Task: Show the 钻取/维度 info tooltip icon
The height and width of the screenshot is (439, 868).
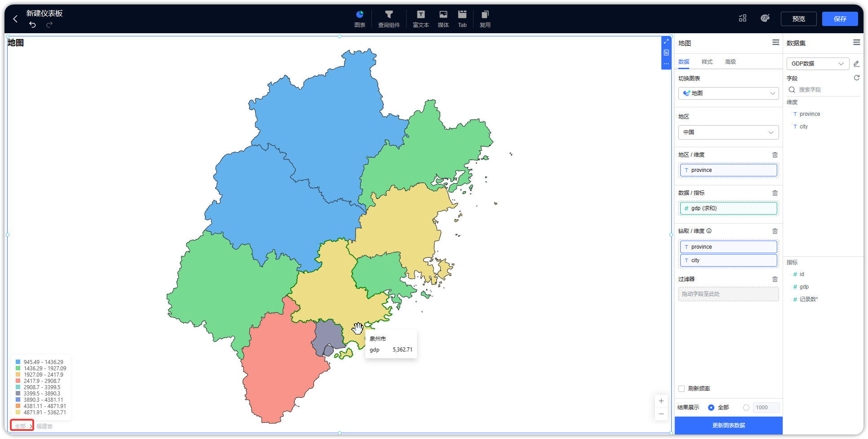Action: 709,231
